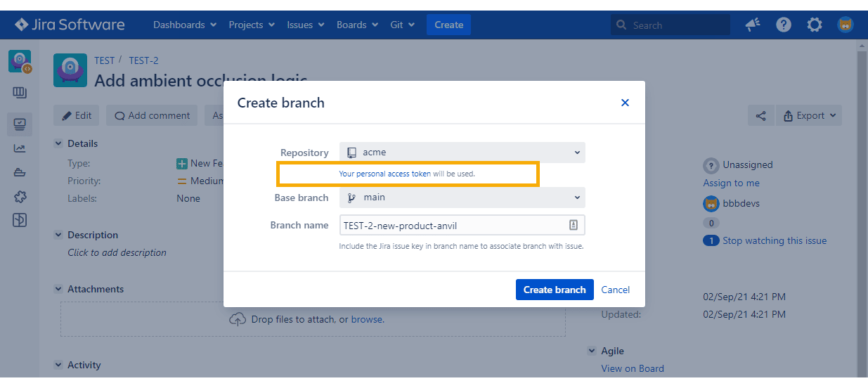The width and height of the screenshot is (868, 388).
Task: Open the Repository acme dropdown
Action: click(462, 152)
